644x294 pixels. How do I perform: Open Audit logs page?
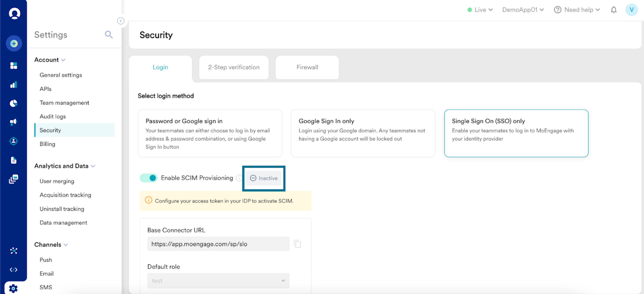pyautogui.click(x=53, y=117)
